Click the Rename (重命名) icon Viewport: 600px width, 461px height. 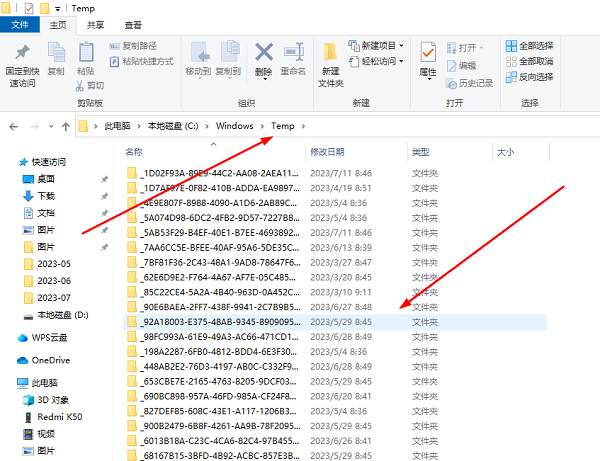293,52
